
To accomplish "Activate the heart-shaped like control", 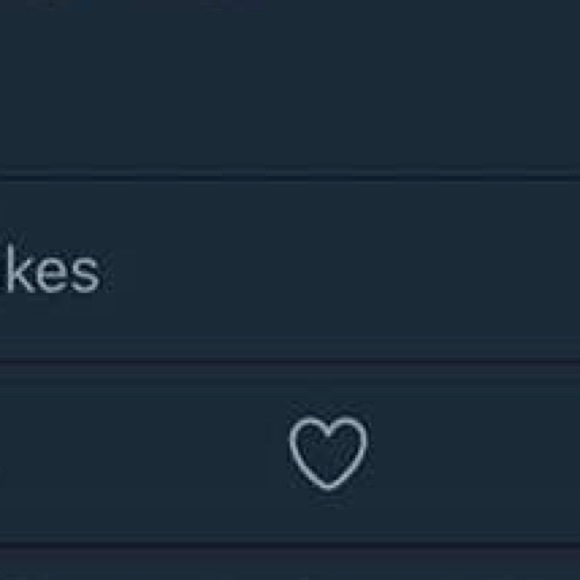I will (328, 453).
